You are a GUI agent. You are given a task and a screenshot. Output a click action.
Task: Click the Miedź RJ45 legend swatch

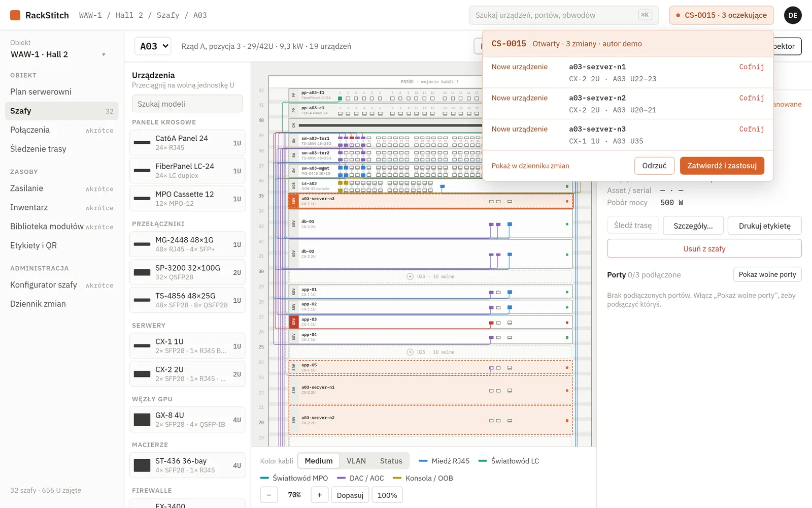[x=423, y=461]
